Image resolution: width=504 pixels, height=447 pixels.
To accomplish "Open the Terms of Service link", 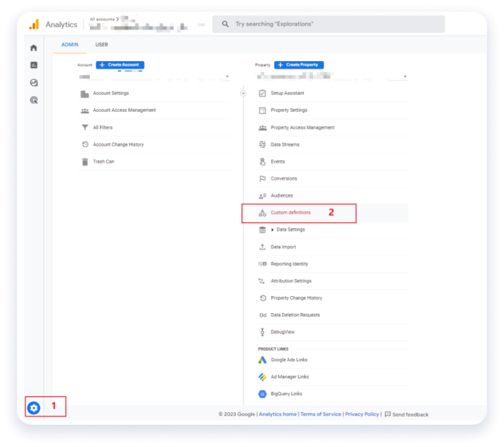I will click(321, 414).
